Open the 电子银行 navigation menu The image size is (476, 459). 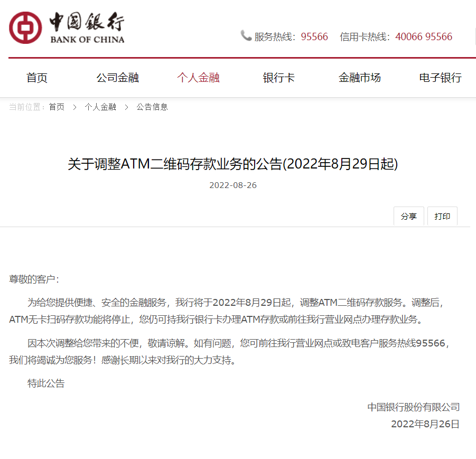point(440,78)
